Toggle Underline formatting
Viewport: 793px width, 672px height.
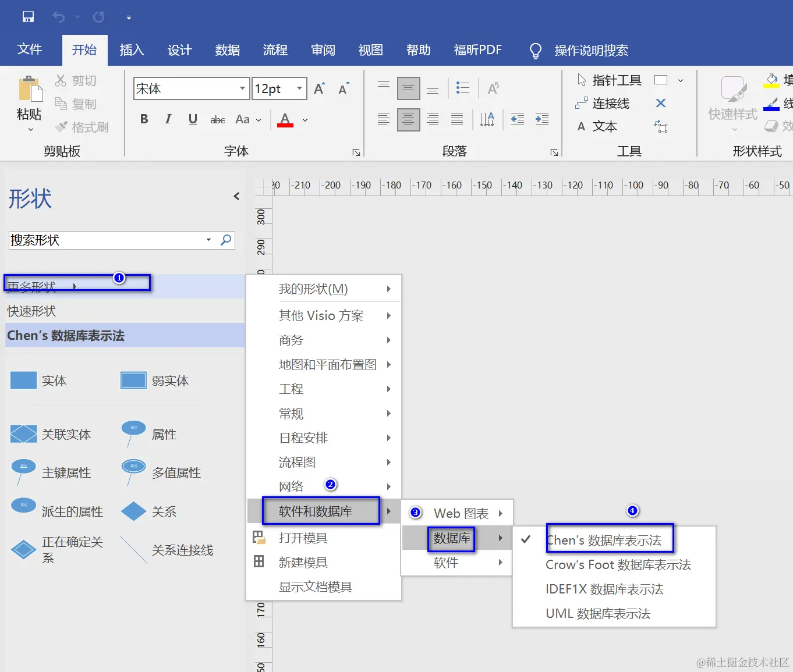pos(193,119)
